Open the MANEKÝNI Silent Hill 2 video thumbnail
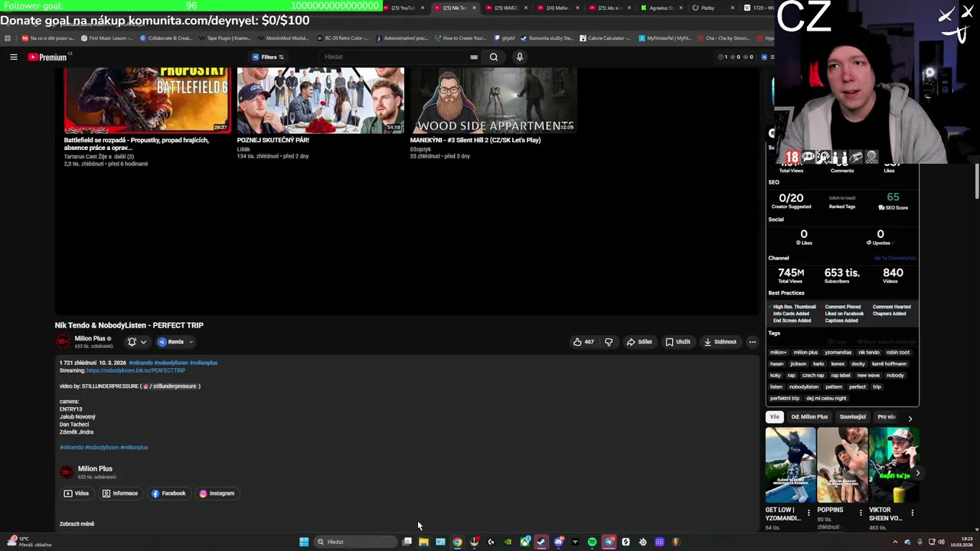 493,100
